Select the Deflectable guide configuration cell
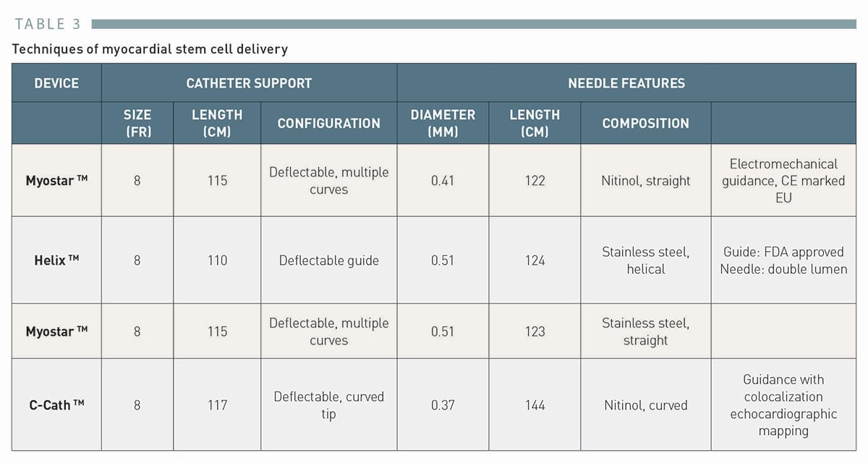Screen dimensions: 868x463 [x=328, y=260]
